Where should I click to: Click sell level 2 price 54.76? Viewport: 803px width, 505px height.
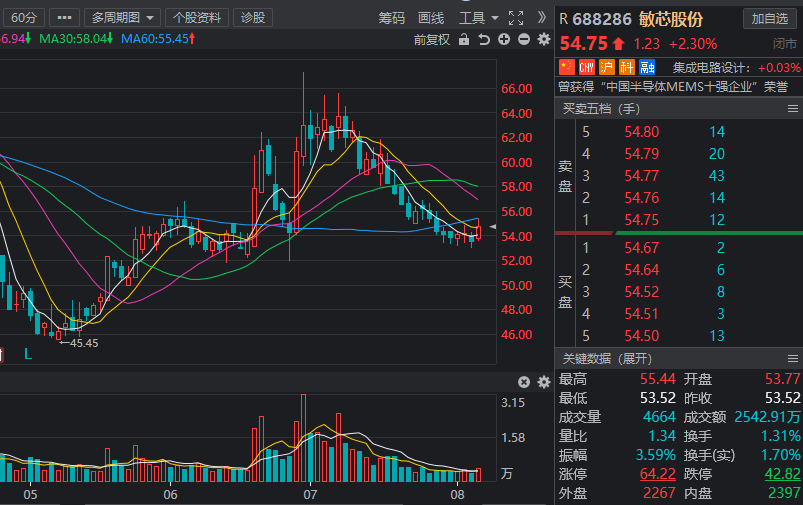coord(642,198)
